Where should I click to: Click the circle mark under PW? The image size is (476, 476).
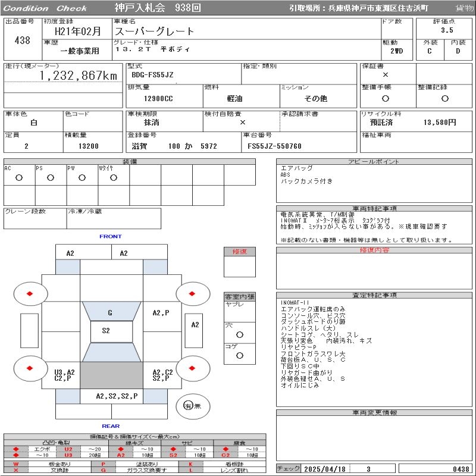click(82, 177)
